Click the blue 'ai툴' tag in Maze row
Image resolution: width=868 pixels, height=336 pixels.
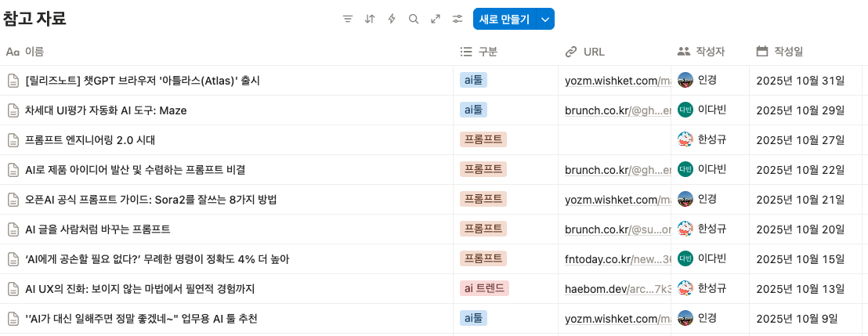473,110
